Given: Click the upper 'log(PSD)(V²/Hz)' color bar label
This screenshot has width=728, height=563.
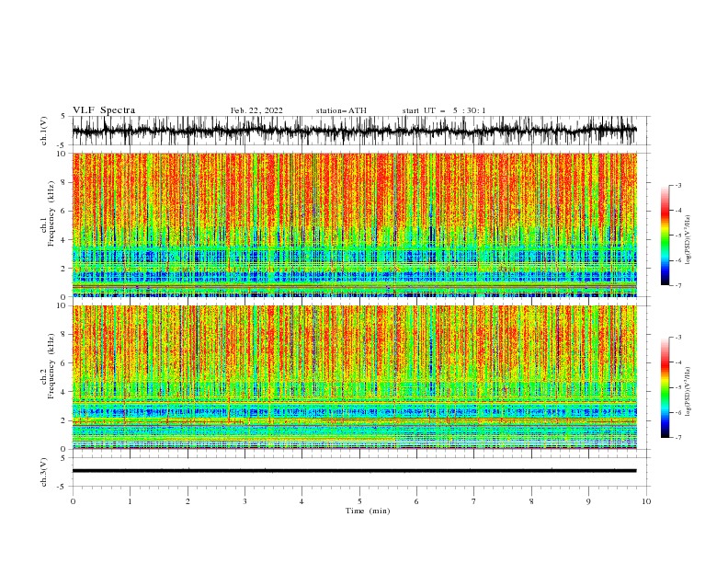Looking at the screenshot, I should [x=688, y=240].
